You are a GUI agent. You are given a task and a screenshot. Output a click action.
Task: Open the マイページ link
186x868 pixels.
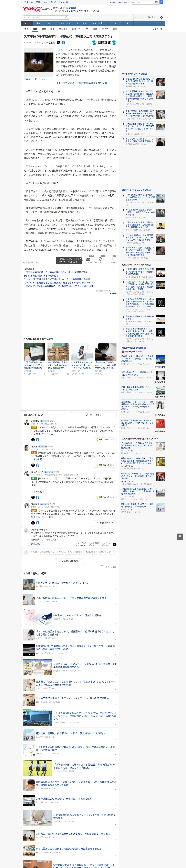(x=139, y=17)
